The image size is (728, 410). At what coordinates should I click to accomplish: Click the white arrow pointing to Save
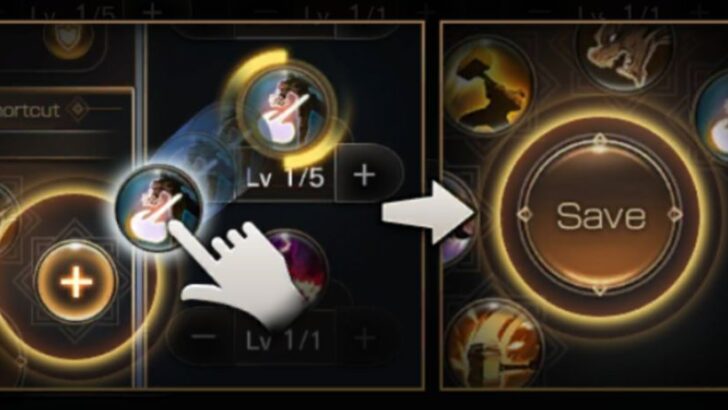coord(427,213)
